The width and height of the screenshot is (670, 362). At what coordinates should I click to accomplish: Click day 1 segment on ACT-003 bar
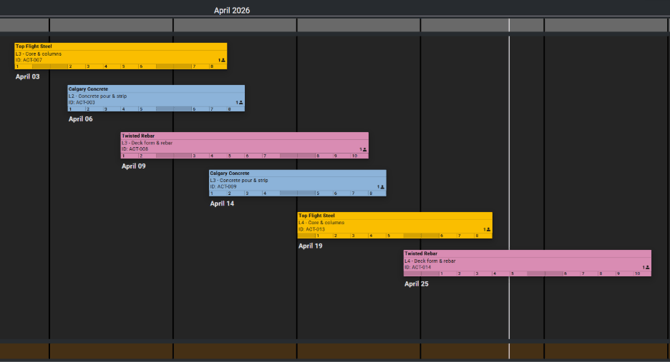pos(76,109)
